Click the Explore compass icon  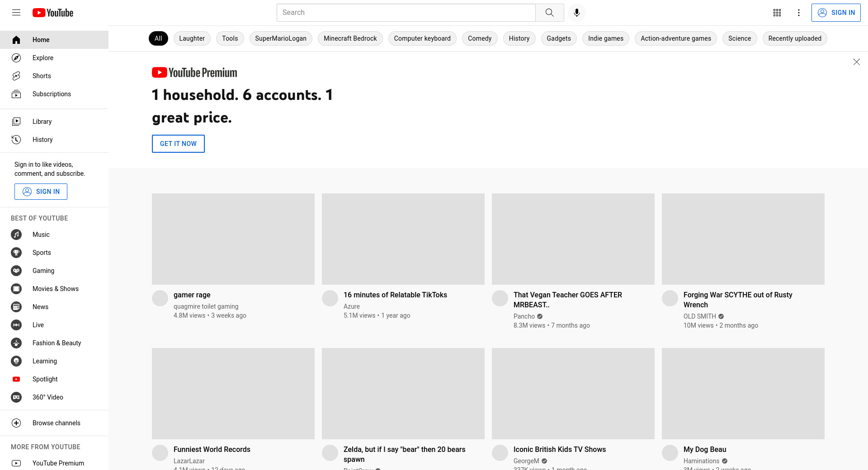point(16,58)
